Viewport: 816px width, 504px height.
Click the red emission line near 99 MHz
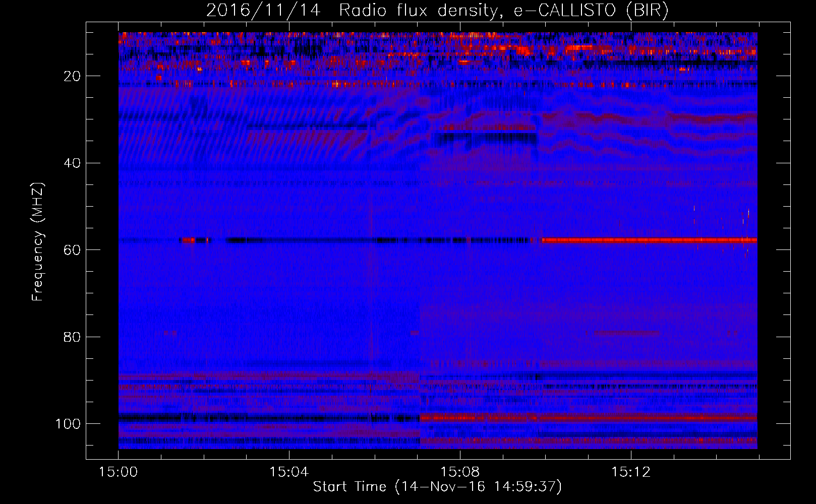click(x=589, y=418)
